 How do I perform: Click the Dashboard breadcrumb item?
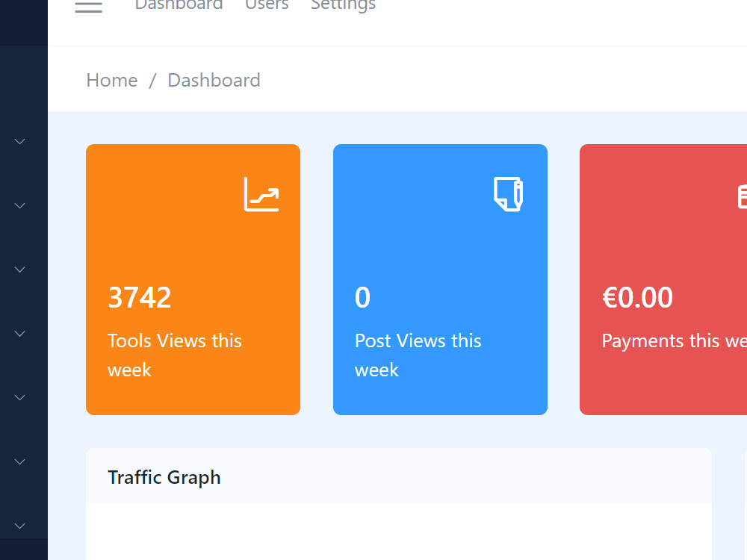click(214, 80)
